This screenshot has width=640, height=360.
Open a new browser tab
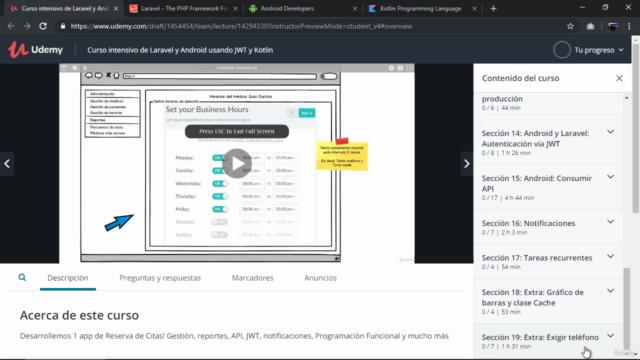pos(493,8)
